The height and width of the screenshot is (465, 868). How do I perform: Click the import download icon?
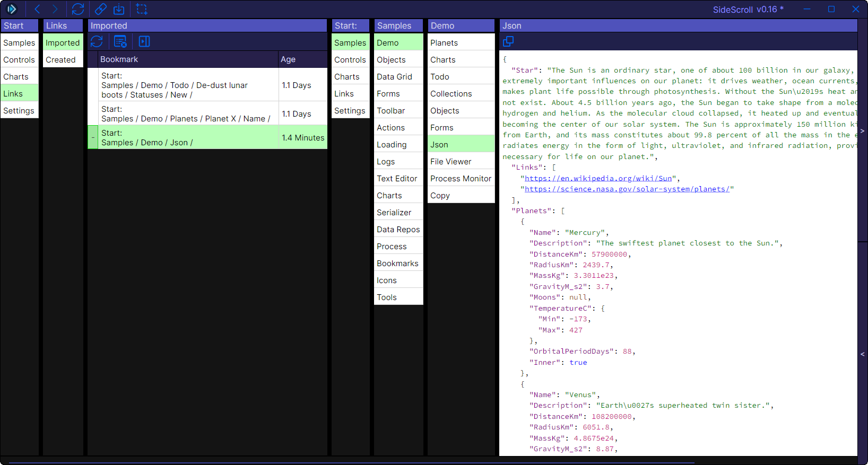(119, 9)
